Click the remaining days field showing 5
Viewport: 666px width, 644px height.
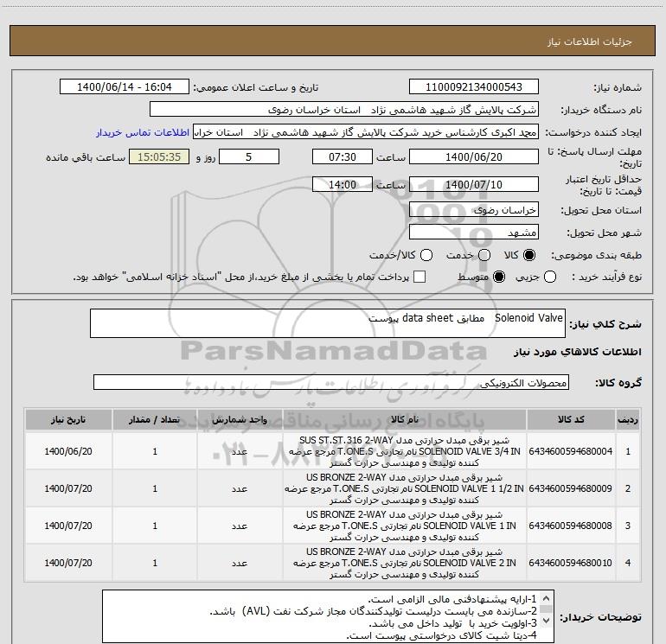point(249,157)
